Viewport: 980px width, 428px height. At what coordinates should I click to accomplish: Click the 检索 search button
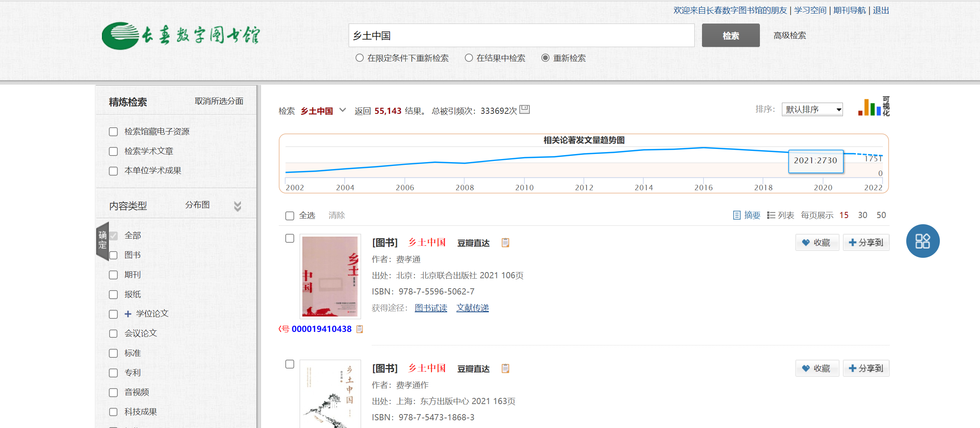click(730, 36)
